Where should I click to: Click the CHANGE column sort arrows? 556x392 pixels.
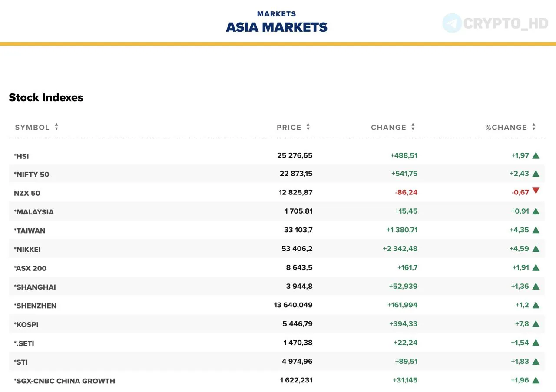[413, 127]
